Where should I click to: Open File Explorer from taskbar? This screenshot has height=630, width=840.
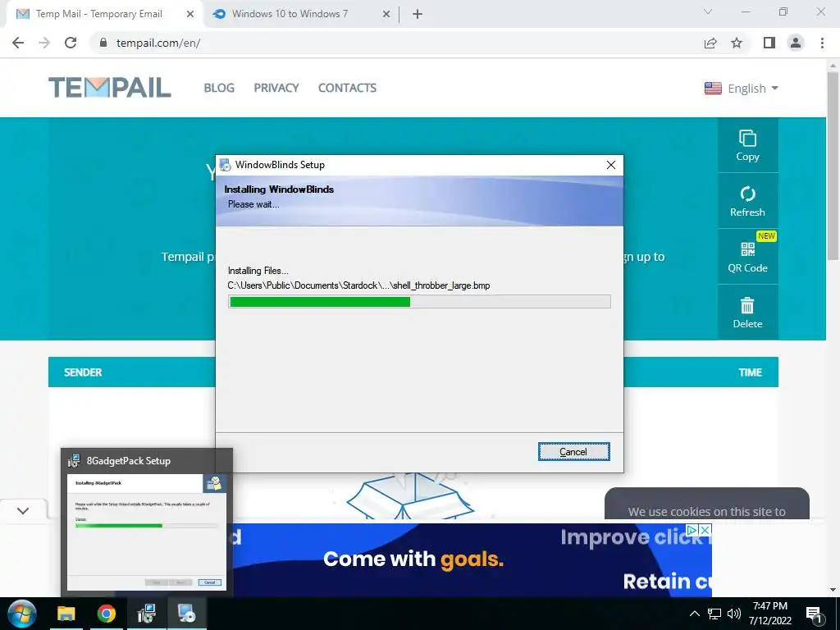click(x=66, y=614)
